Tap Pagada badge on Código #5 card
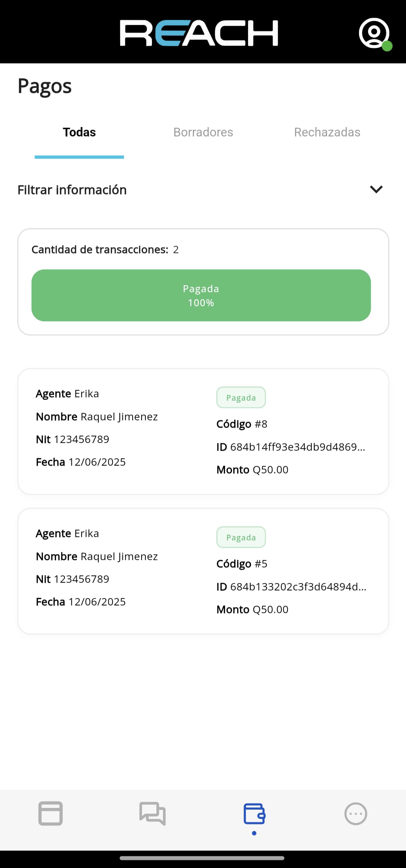This screenshot has height=868, width=406. pyautogui.click(x=241, y=537)
